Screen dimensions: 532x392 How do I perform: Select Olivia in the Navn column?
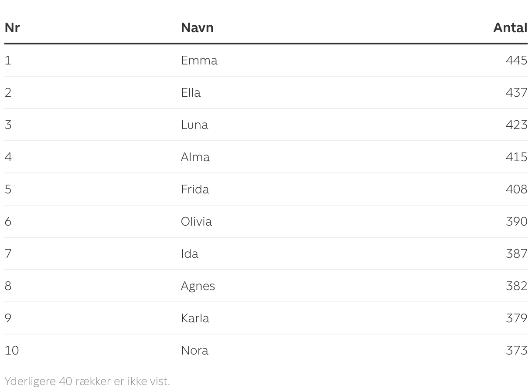(x=196, y=221)
